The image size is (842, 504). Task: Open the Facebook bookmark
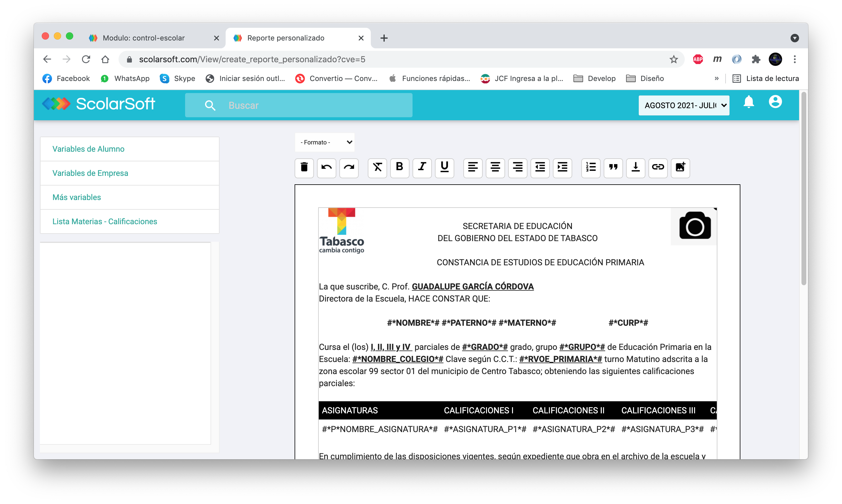[x=66, y=79]
